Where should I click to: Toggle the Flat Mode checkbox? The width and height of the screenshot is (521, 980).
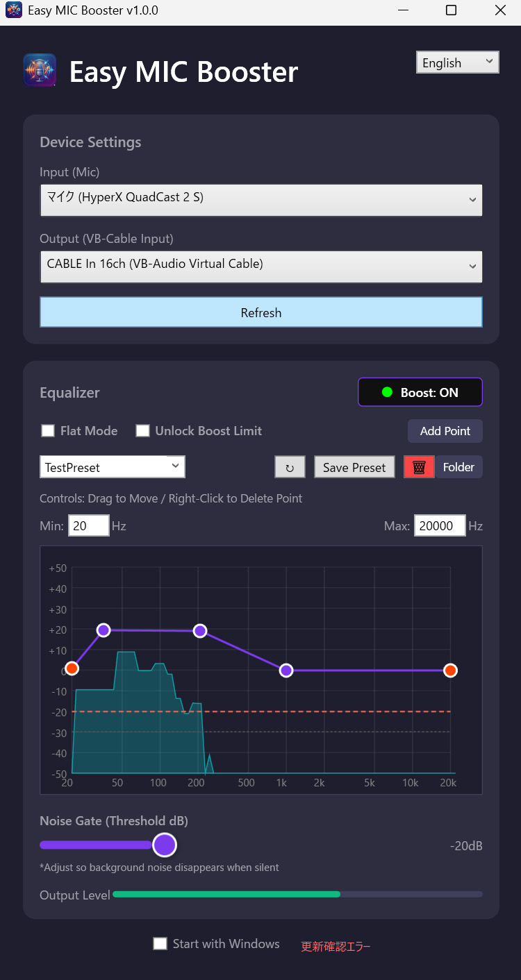pos(48,431)
